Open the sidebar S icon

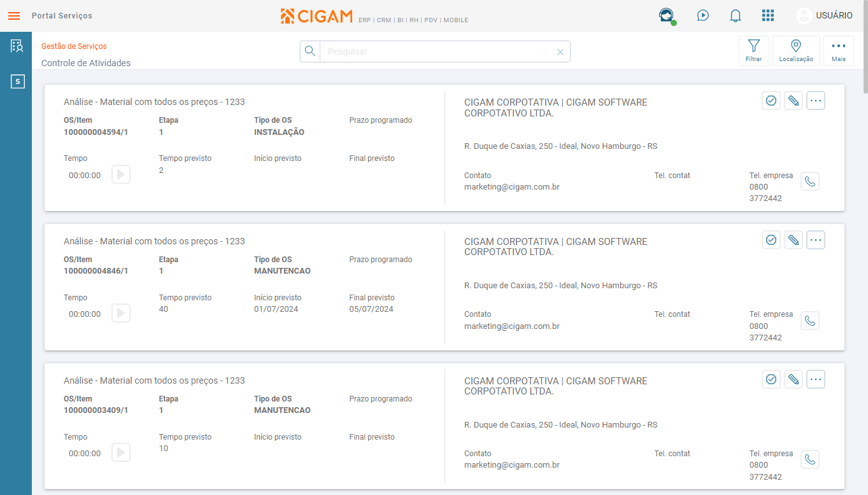pyautogui.click(x=17, y=81)
